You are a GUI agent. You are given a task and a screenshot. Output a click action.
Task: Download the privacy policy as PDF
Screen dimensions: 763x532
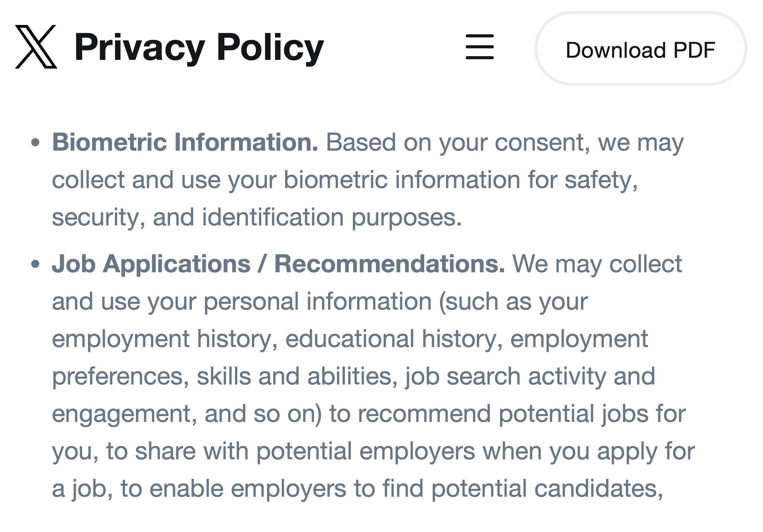tap(640, 50)
